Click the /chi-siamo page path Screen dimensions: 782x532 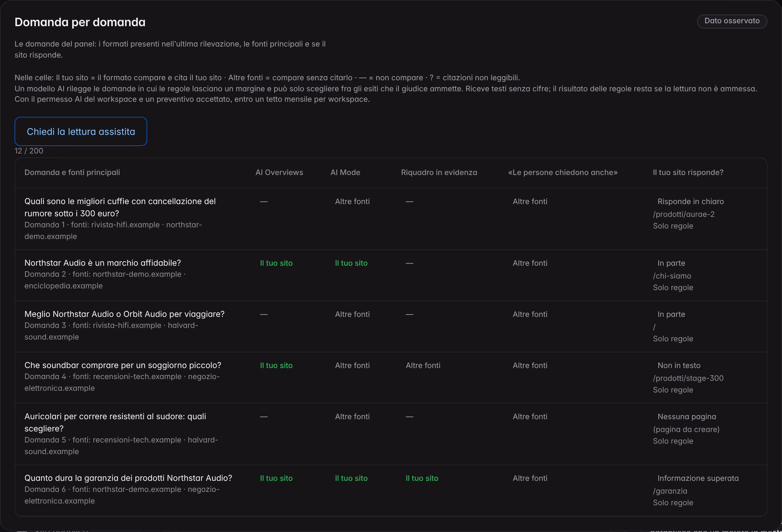(672, 276)
